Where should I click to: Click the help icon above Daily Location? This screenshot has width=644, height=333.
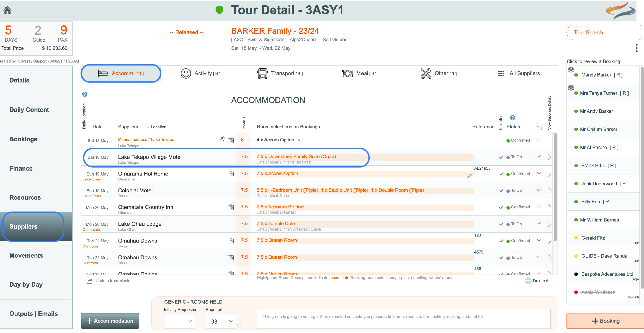click(x=85, y=94)
